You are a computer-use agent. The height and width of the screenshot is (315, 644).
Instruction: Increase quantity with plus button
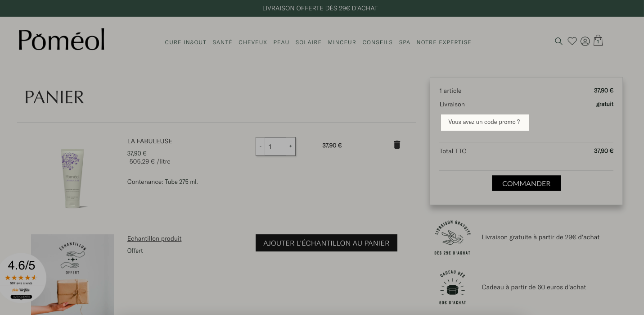[x=291, y=146]
